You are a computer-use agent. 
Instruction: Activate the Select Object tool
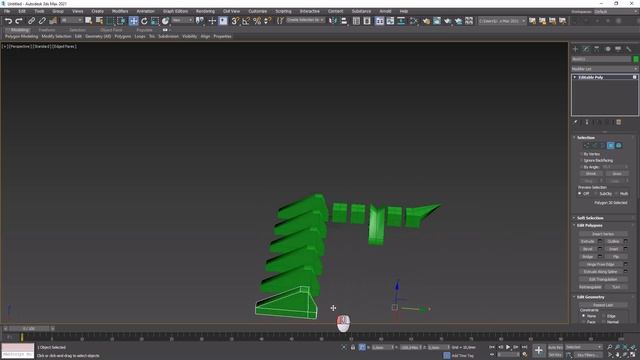[x=89, y=20]
